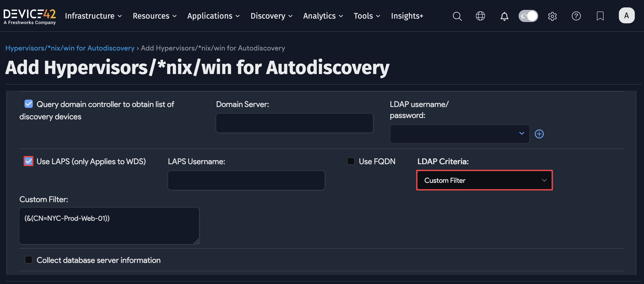The width and height of the screenshot is (644, 284).
Task: Click the plus icon to add LDAP credentials
Action: 539,134
